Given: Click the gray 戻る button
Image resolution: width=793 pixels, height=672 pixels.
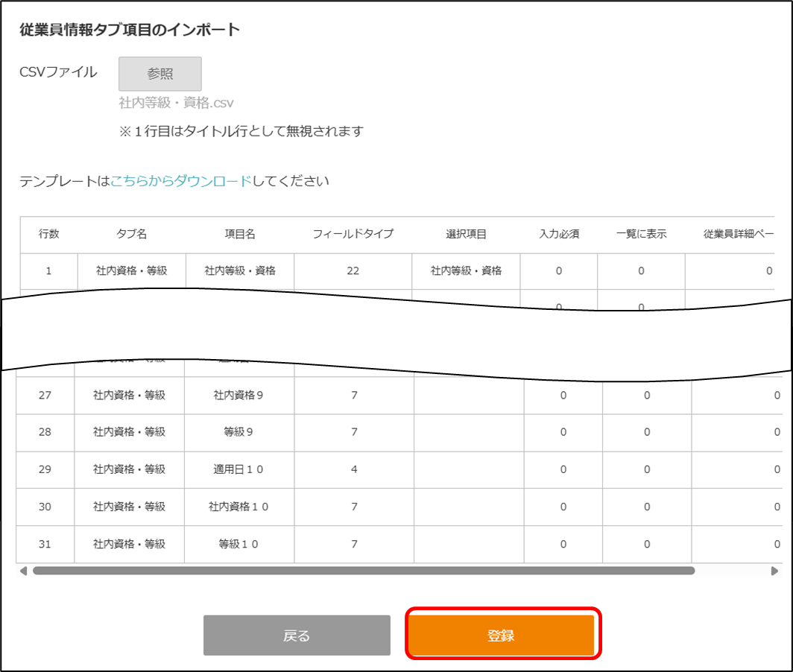Looking at the screenshot, I should pyautogui.click(x=297, y=635).
